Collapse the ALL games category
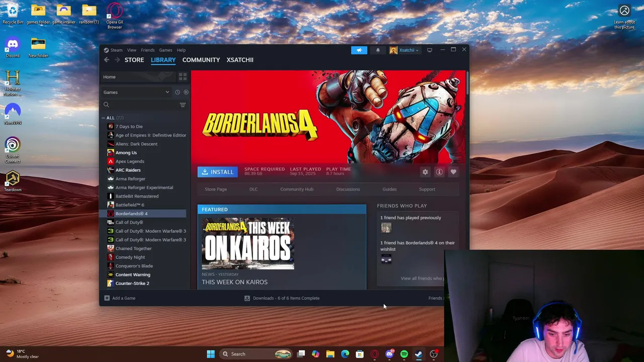The image size is (644, 362). [x=103, y=118]
